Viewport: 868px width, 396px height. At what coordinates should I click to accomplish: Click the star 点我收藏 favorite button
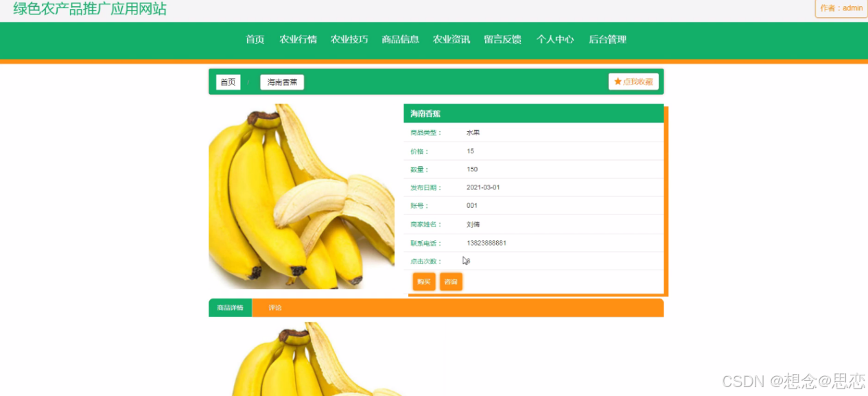[x=633, y=82]
